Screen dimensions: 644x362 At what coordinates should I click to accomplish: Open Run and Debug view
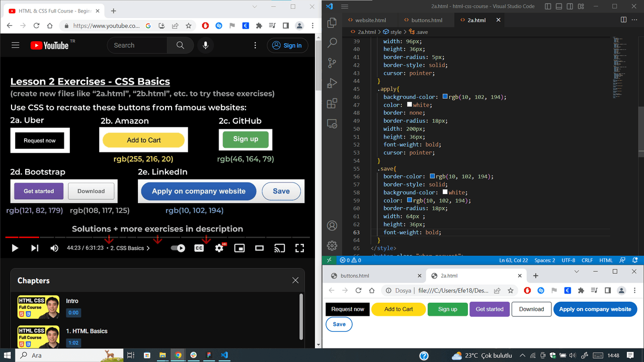click(x=332, y=83)
